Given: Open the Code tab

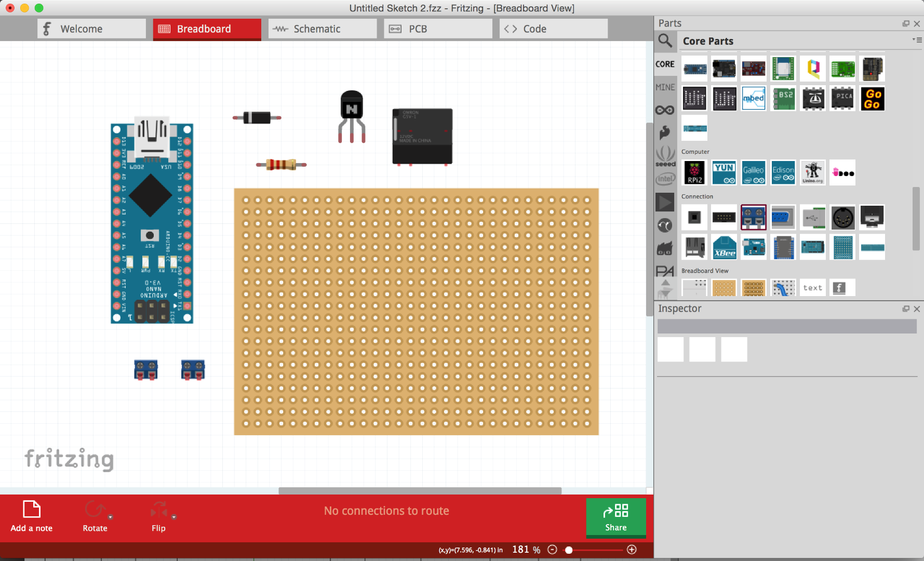Looking at the screenshot, I should (553, 29).
